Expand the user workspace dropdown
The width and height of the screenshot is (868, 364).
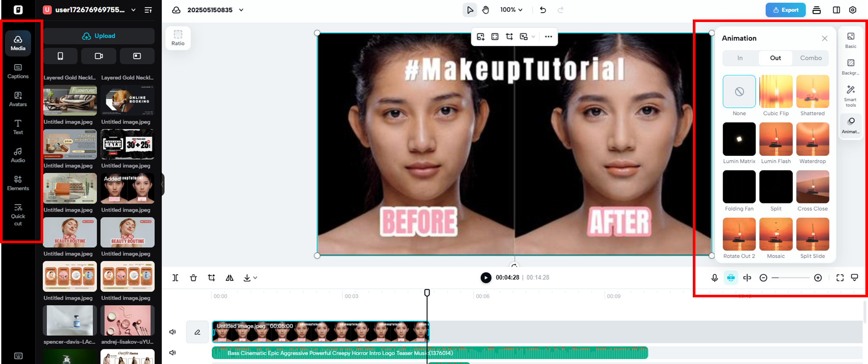click(134, 10)
